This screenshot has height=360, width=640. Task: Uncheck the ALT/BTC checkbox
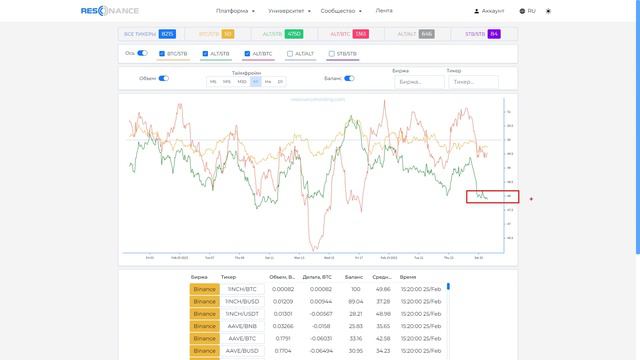coord(247,53)
